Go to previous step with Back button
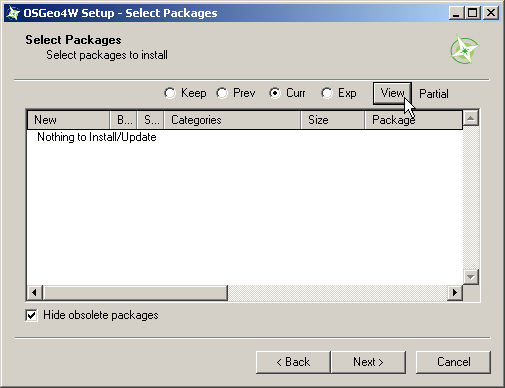Image resolution: width=505 pixels, height=388 pixels. [x=293, y=362]
